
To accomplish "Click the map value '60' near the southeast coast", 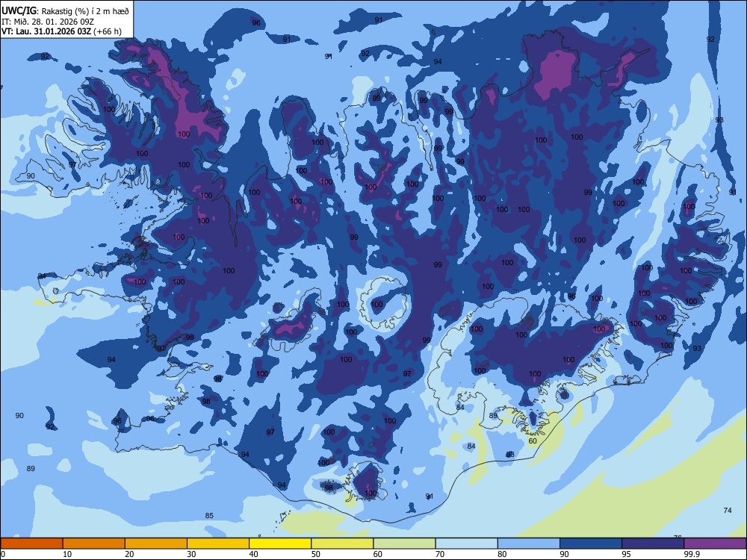I will (533, 441).
